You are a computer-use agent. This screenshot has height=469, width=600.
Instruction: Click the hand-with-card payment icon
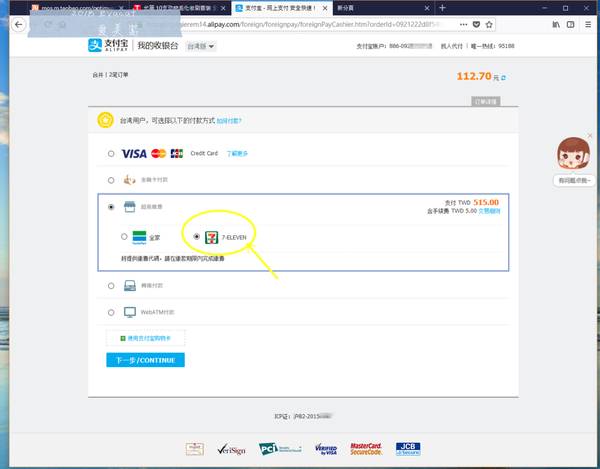coord(129,179)
